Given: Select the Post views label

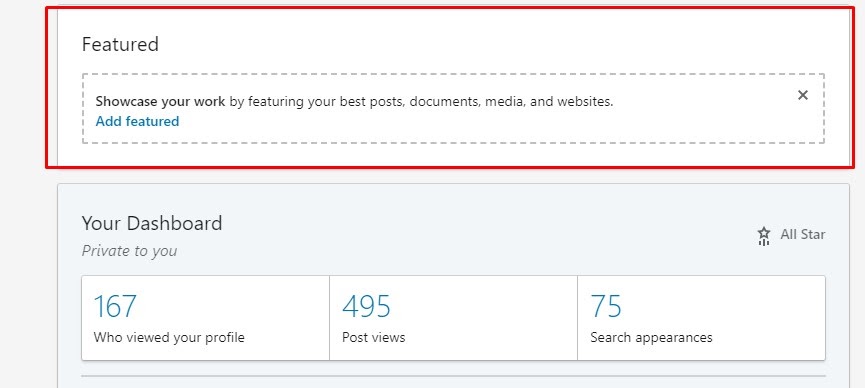Looking at the screenshot, I should click(x=373, y=337).
